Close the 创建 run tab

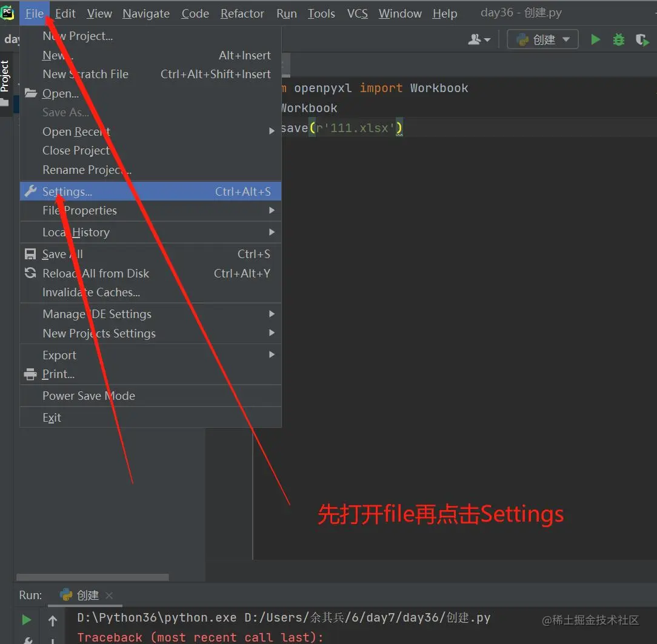[109, 596]
